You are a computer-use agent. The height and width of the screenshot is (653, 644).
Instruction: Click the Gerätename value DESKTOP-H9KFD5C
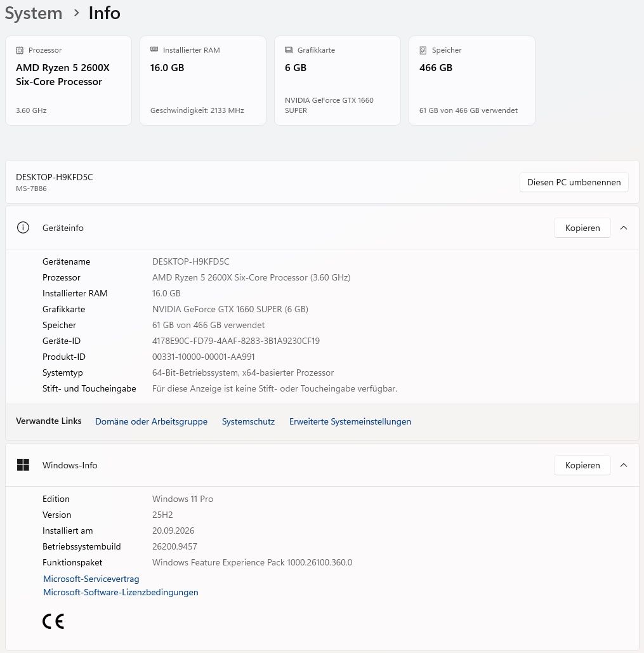click(190, 261)
